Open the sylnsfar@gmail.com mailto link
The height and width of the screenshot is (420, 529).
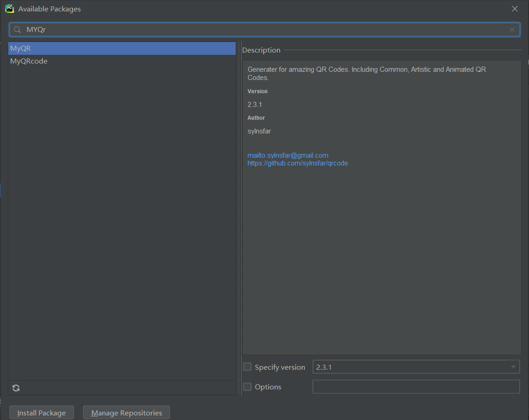click(x=288, y=155)
